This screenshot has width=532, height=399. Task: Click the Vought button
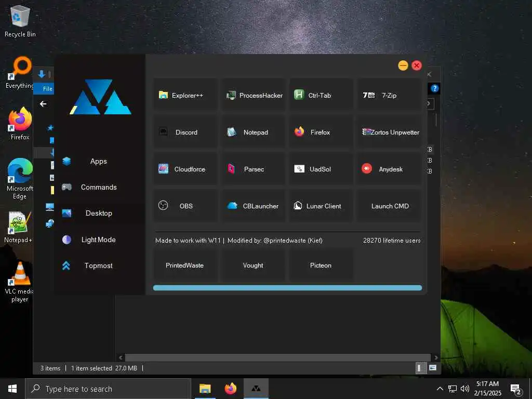(x=253, y=265)
